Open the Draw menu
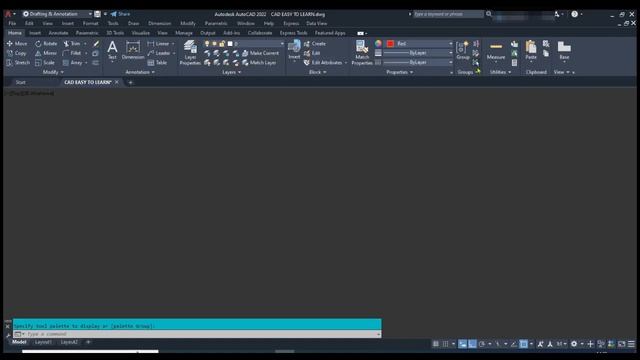This screenshot has width=640, height=360. click(133, 24)
